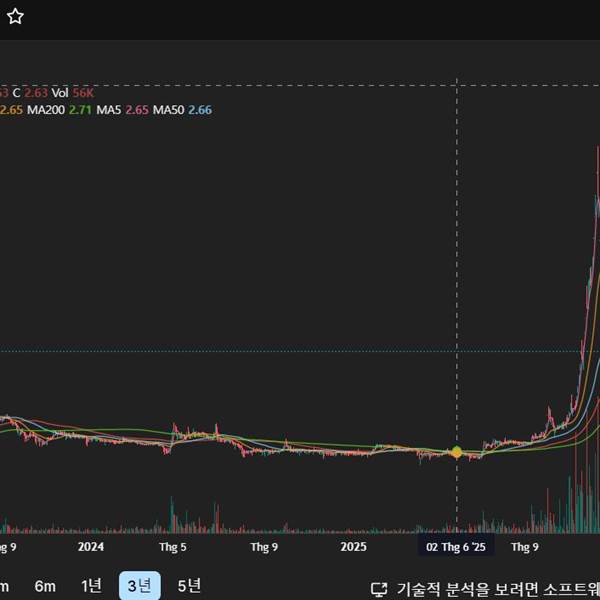Click the MA5 indicator label
The width and height of the screenshot is (600, 600).
coord(109,110)
